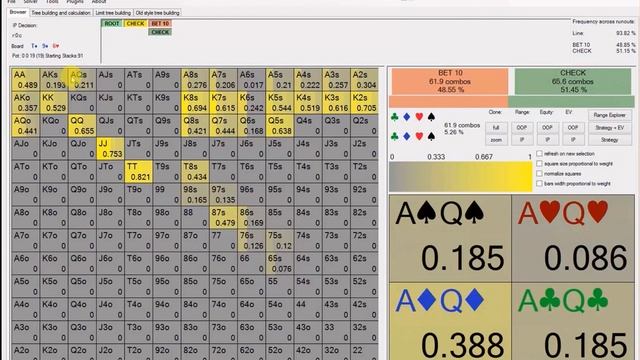
Task: Show EV for IP
Action: [x=573, y=140]
